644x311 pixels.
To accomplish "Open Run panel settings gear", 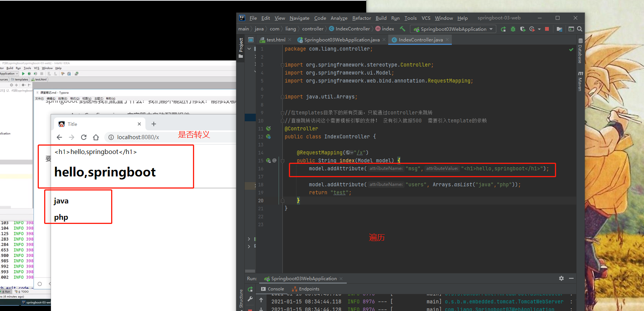I will [x=561, y=278].
